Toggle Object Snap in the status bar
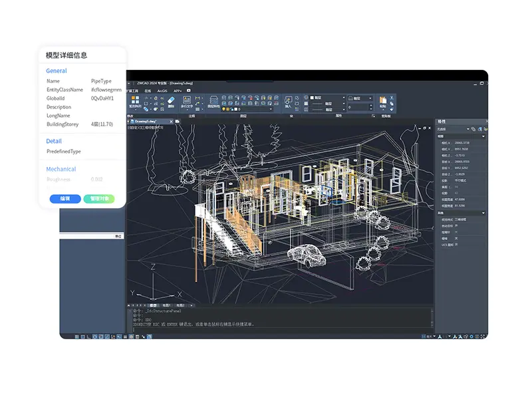532x399 pixels. pos(101,336)
